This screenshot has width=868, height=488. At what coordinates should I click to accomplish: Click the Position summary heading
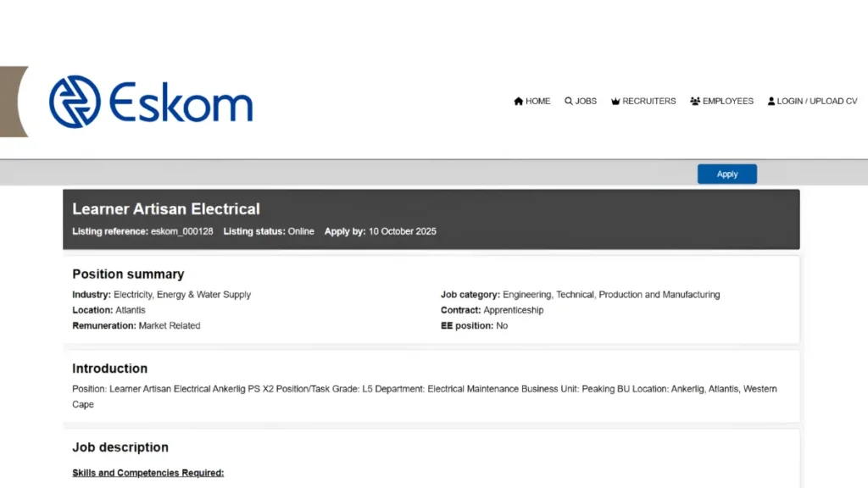point(128,274)
